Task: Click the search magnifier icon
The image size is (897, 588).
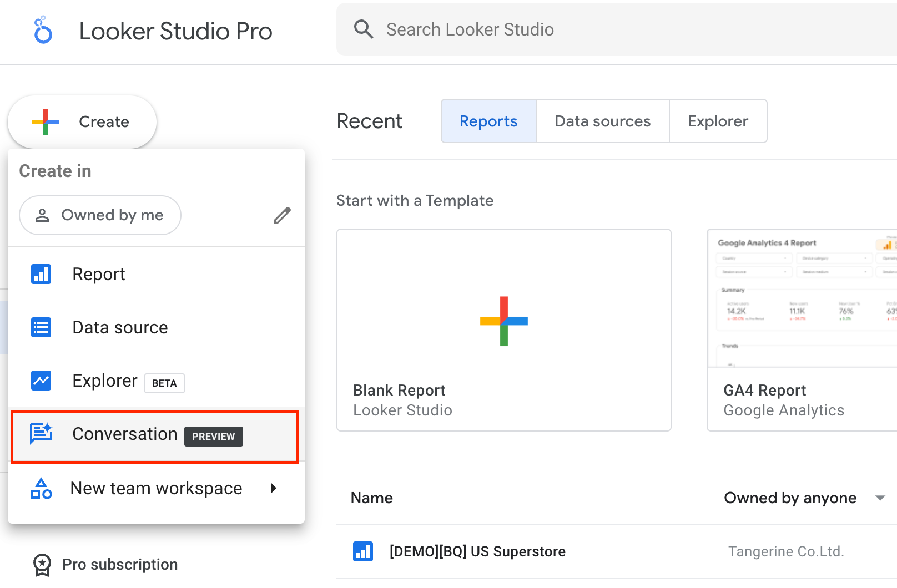Action: pyautogui.click(x=364, y=29)
